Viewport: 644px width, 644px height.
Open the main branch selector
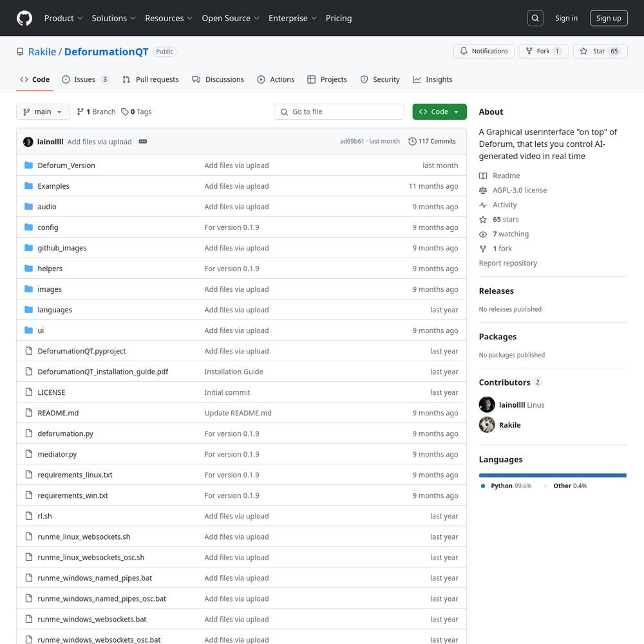(x=43, y=111)
